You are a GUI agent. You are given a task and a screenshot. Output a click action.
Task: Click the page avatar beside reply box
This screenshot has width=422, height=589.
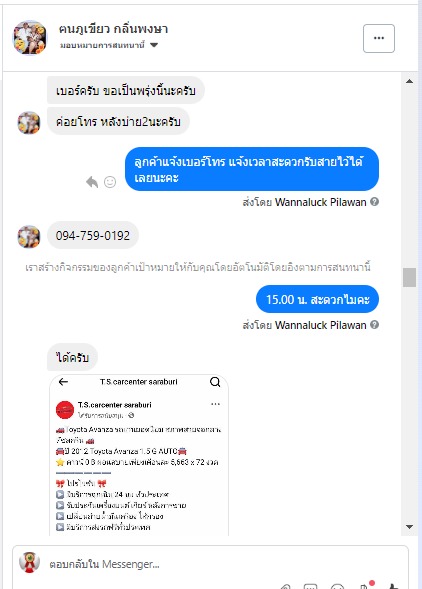pyautogui.click(x=30, y=562)
